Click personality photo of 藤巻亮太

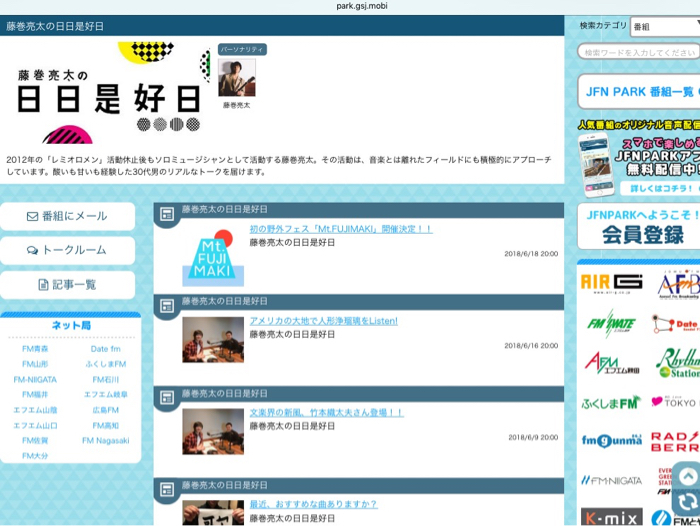point(237,78)
